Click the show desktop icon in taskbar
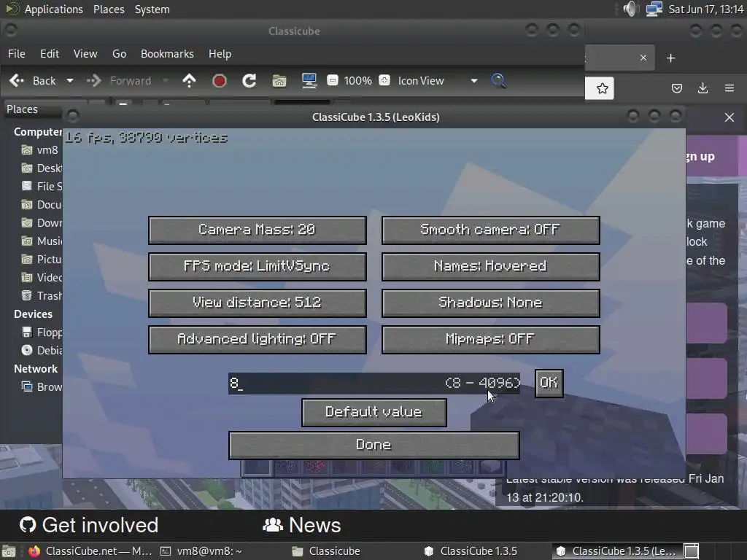The image size is (747, 560). click(9, 551)
